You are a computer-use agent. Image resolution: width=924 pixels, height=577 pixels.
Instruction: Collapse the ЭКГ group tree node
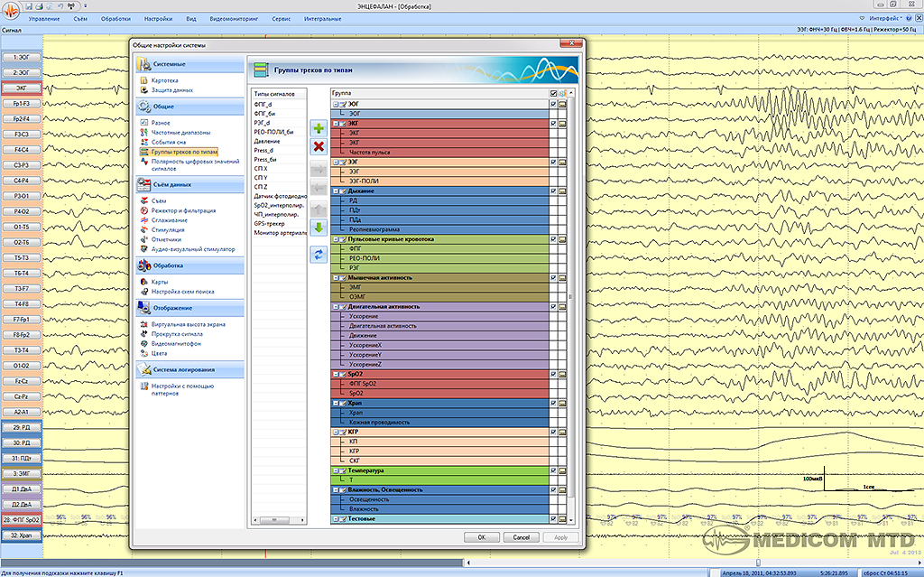click(x=336, y=124)
